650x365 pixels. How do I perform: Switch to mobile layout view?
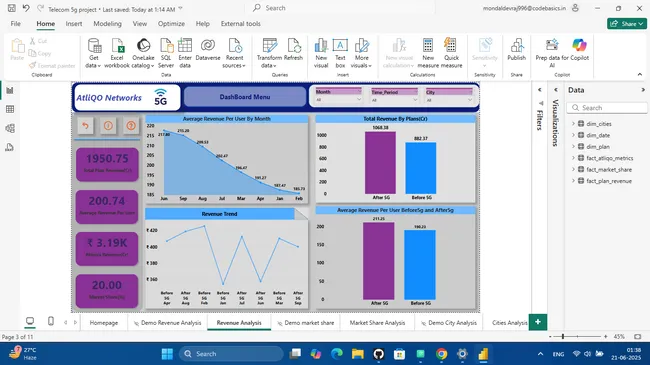coord(51,321)
